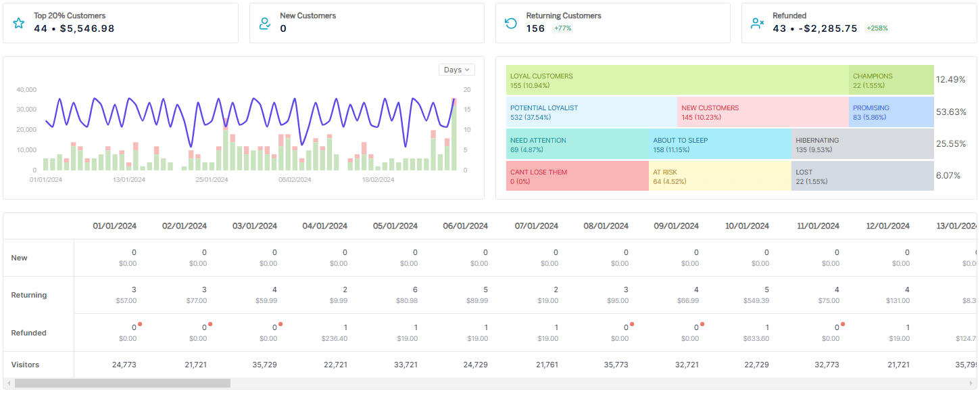Viewport: 980px width, 393px height.
Task: Click the 35,729 visitors value
Action: pyautogui.click(x=265, y=365)
